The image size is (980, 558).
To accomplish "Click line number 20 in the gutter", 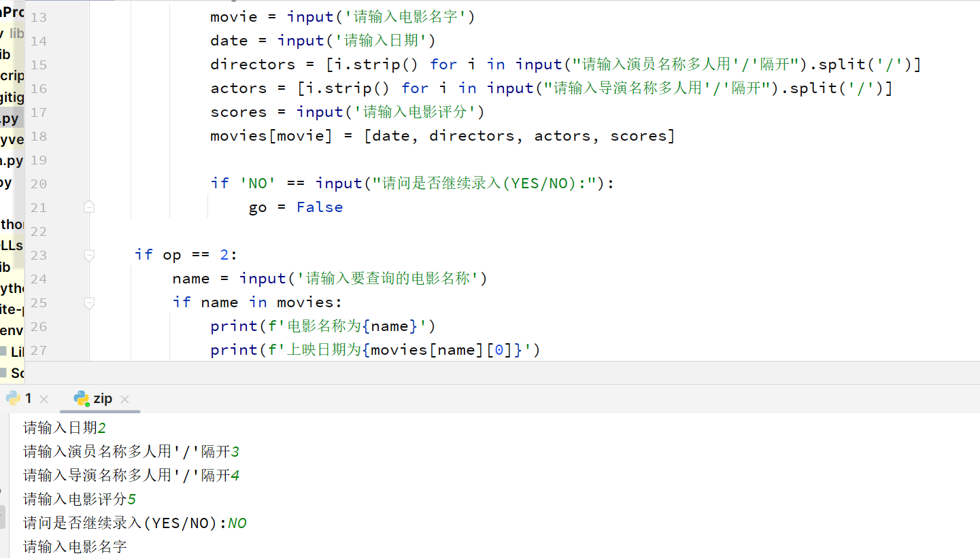I will click(x=39, y=184).
